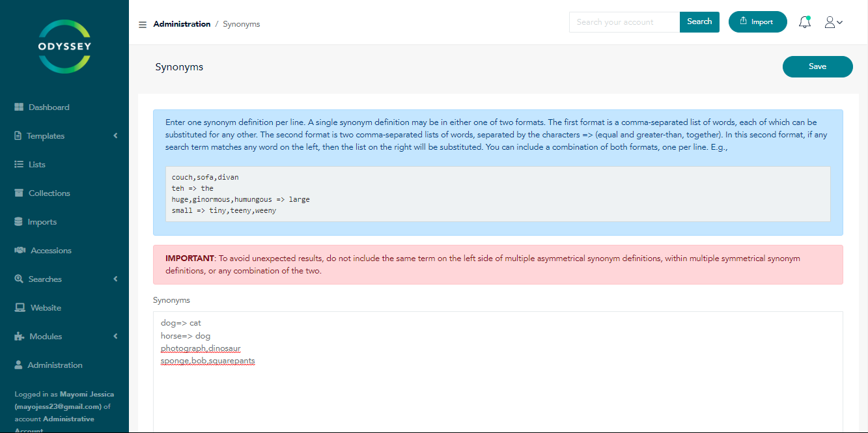Click the Accessions handshake icon

[20, 251]
